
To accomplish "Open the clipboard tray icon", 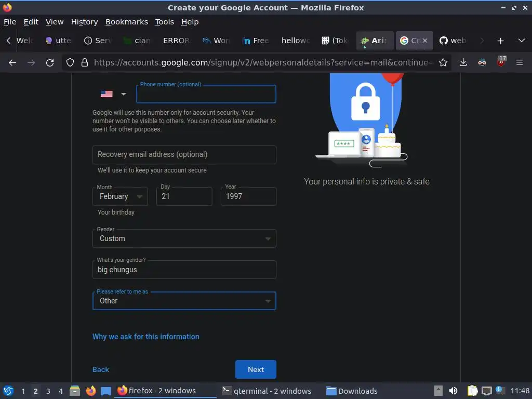I will 472,391.
